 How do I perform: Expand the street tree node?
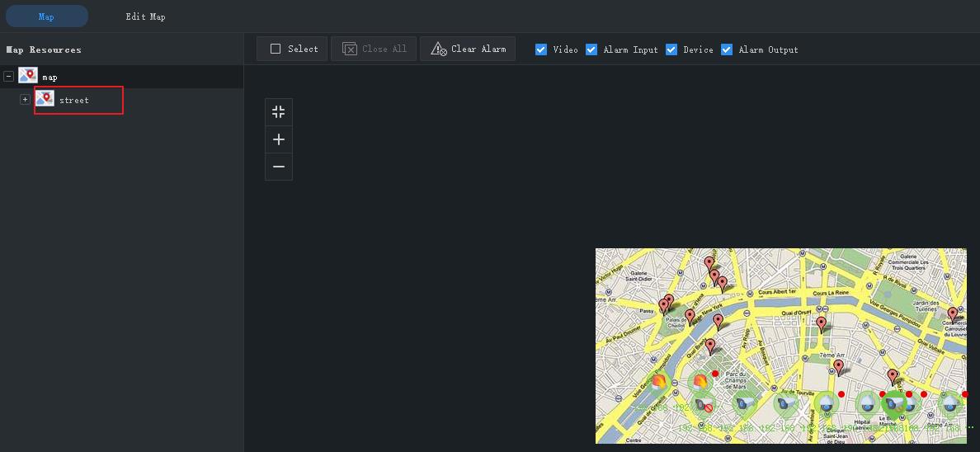25,100
